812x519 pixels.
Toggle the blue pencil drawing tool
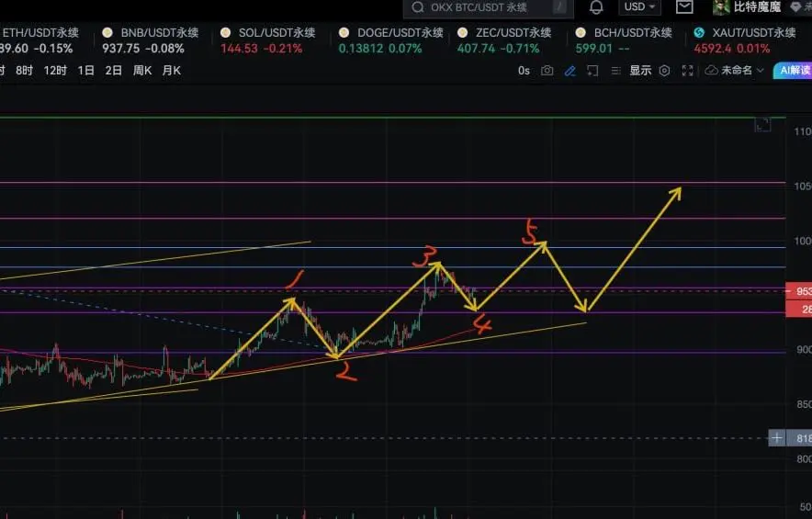coord(570,71)
